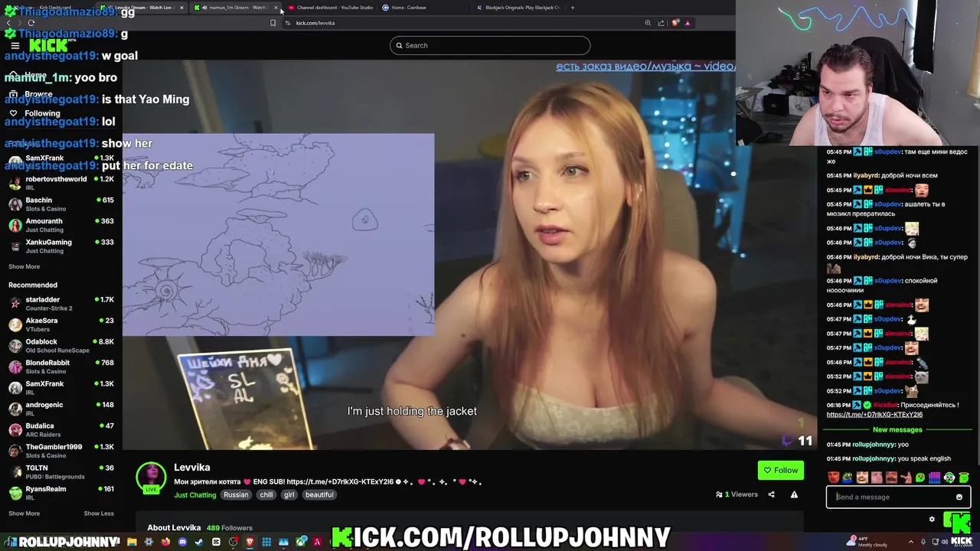Open the TOLTN PUBG Battlegrounds channel

[x=61, y=472]
